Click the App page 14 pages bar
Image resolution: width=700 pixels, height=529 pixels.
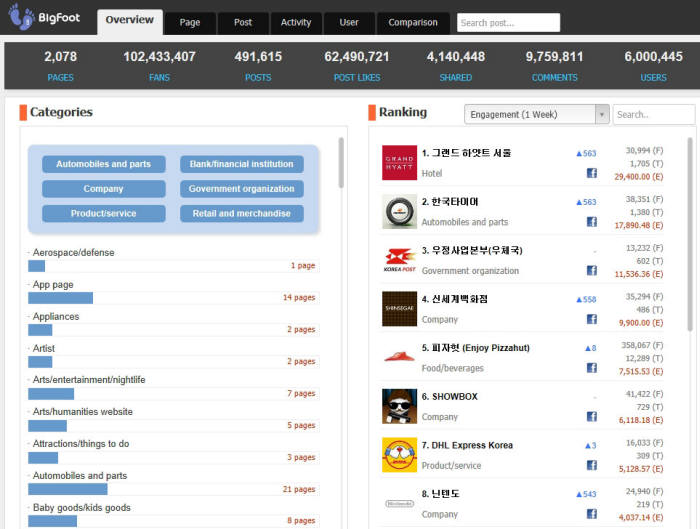(x=61, y=298)
